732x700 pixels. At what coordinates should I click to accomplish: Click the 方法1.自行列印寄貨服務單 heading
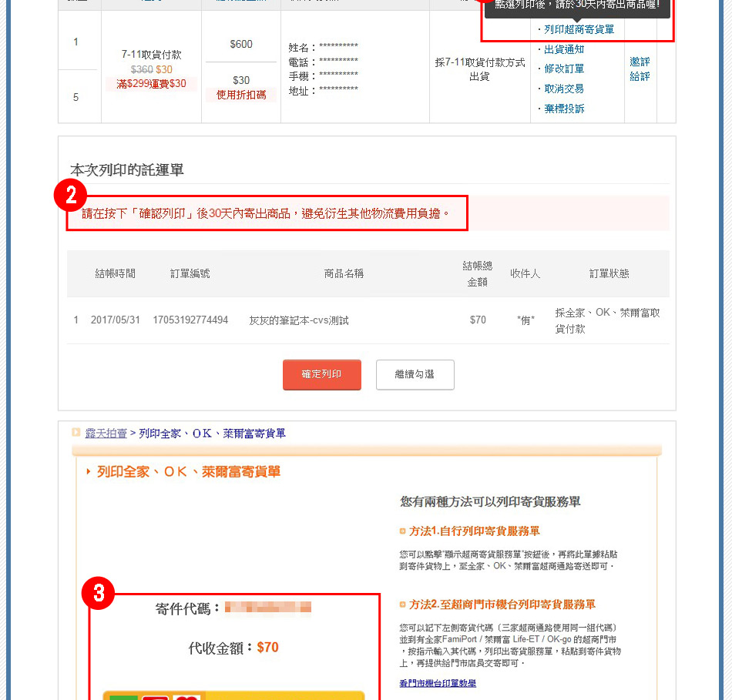coord(475,531)
